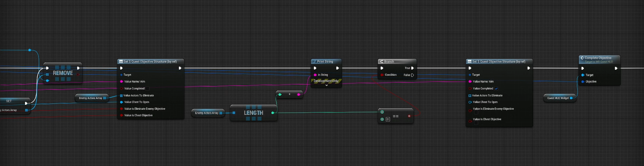The width and height of the screenshot is (644, 166).
Task: Click Print String exec output pin
Action: (x=337, y=68)
